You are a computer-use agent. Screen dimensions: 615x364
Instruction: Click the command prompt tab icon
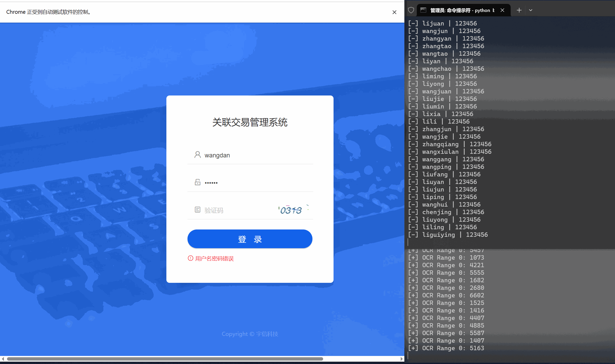423,10
